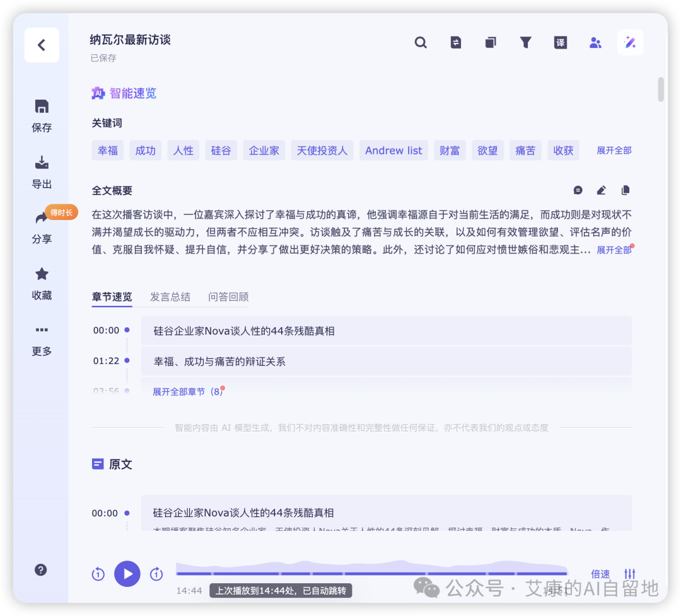Viewport: 681px width, 616px height.
Task: Open the speakers people icon
Action: pos(595,43)
